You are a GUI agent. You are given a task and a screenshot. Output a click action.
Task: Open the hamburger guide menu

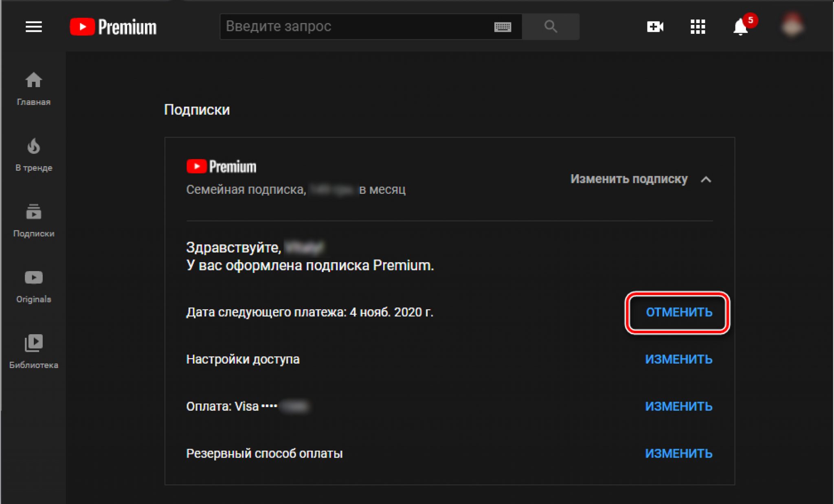point(33,27)
